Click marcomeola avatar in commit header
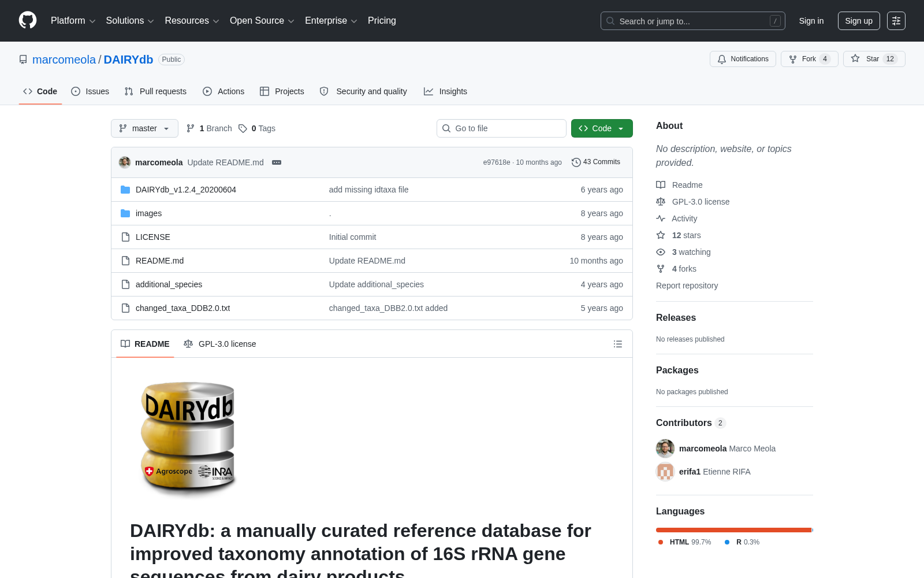 125,162
